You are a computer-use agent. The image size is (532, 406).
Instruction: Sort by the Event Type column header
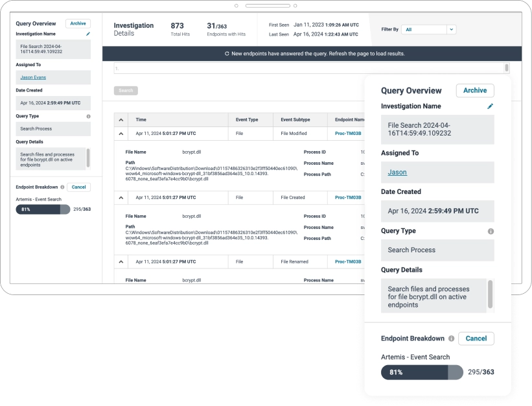pyautogui.click(x=247, y=120)
